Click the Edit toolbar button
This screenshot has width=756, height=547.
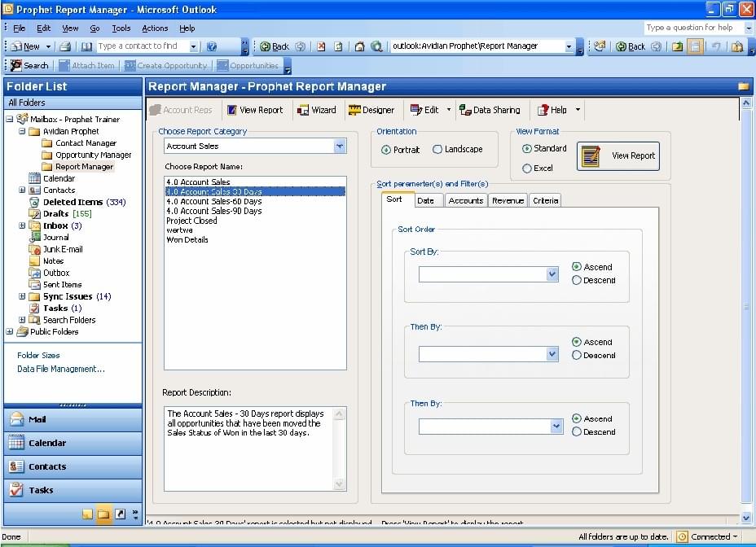click(x=424, y=110)
